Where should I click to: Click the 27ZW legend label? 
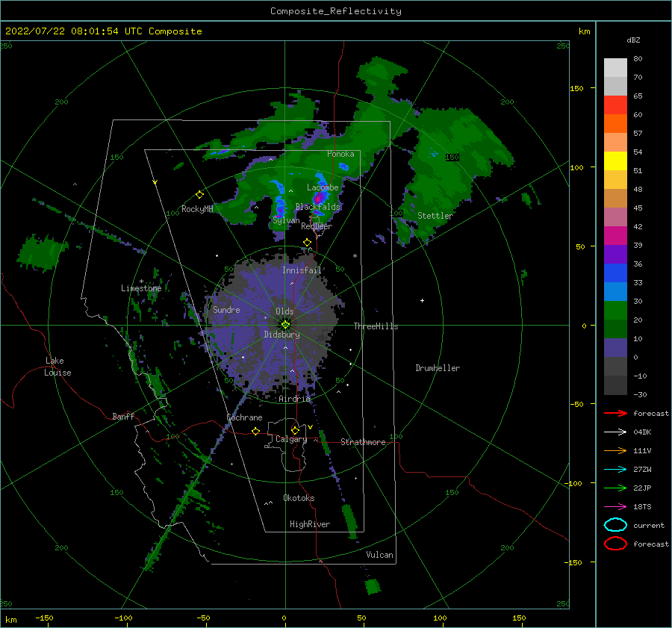(642, 470)
